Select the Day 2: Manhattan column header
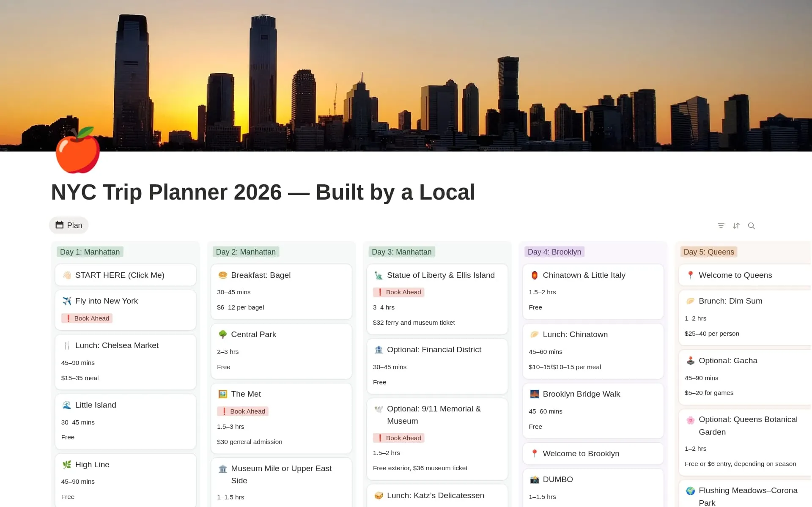 point(246,252)
